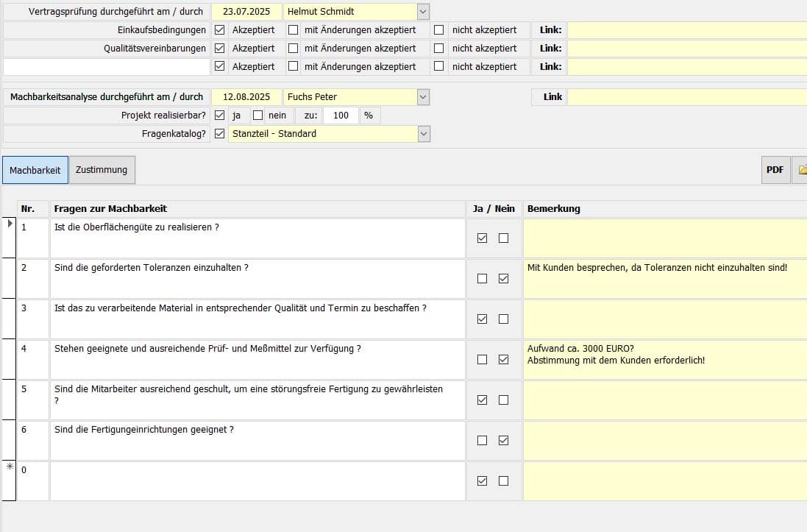Viewport: 807px width, 532px height.
Task: Click the PDF export button
Action: coord(775,170)
